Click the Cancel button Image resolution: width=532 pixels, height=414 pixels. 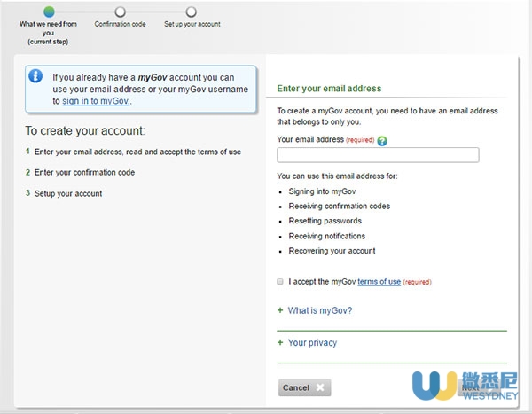click(304, 387)
